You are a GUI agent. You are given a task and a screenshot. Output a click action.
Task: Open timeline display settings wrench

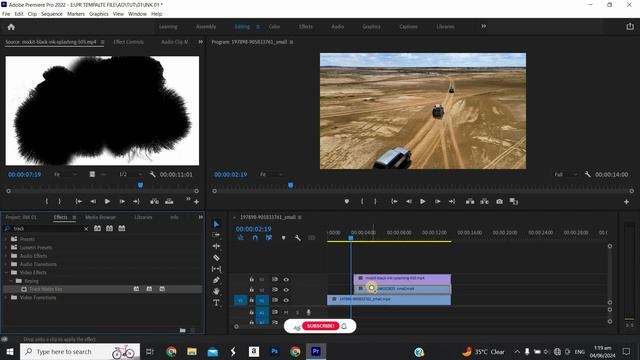click(298, 238)
